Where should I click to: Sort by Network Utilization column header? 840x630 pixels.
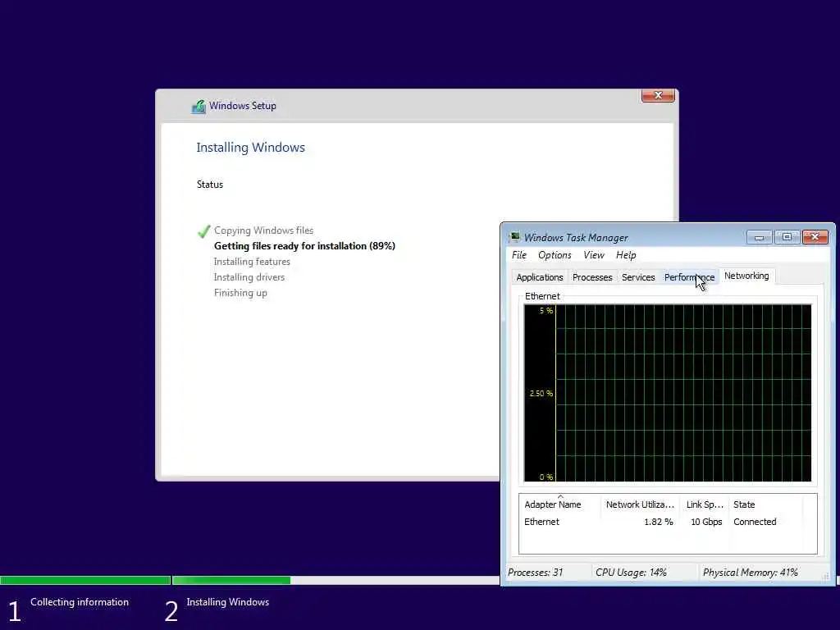[640, 504]
